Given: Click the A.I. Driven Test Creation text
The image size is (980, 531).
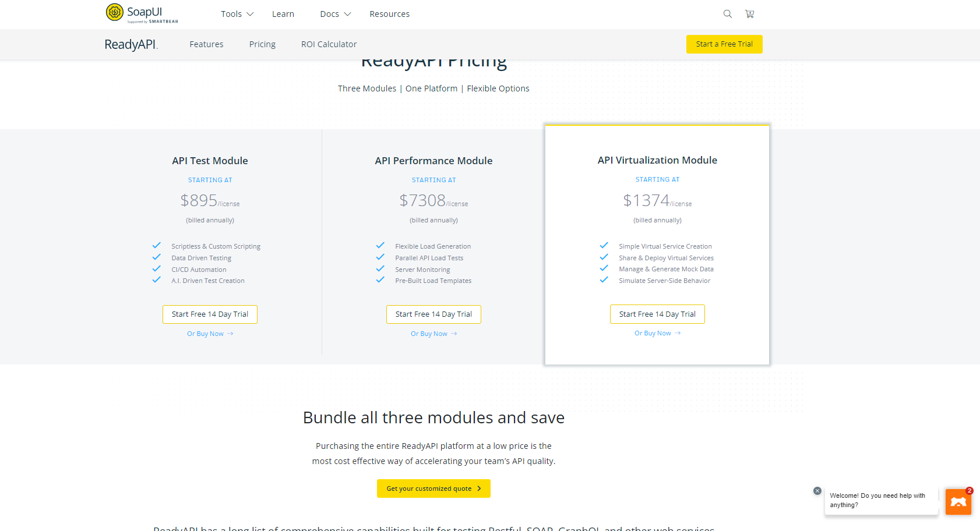Looking at the screenshot, I should pos(208,281).
